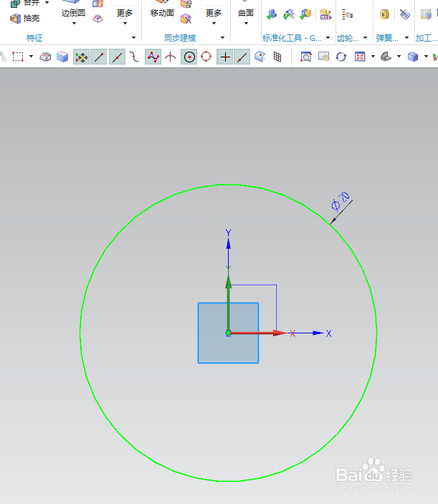Screen dimensions: 438x504
Task: Click the machining table icon
Action: coord(426,14)
